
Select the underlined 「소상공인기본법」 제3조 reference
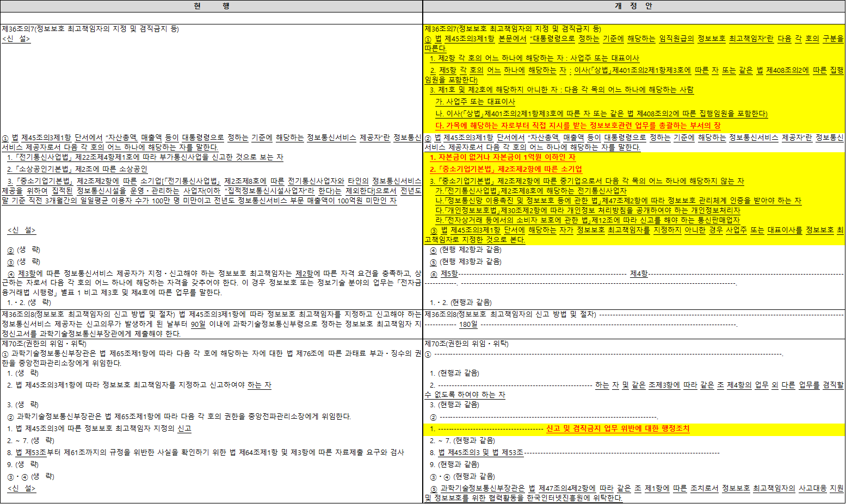[49, 169]
